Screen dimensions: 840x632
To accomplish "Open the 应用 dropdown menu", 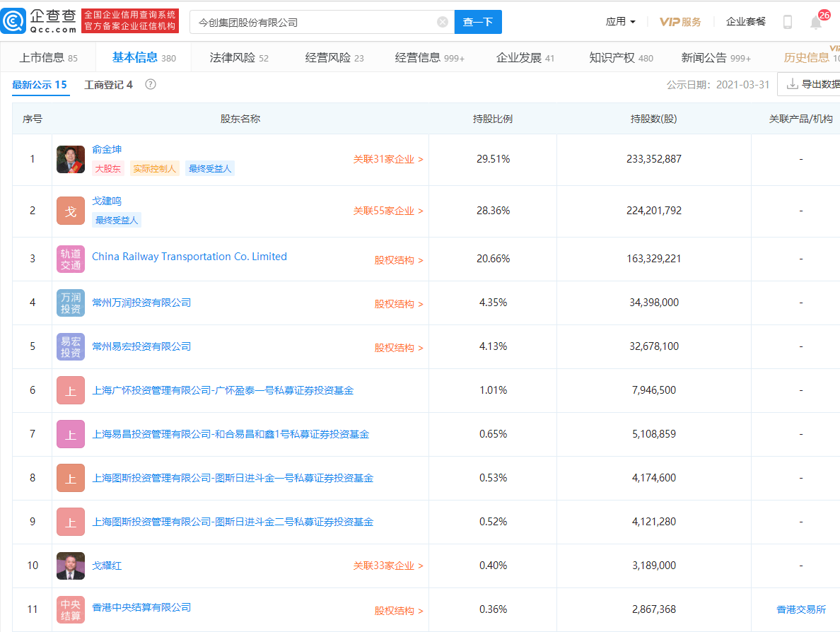I will [620, 21].
